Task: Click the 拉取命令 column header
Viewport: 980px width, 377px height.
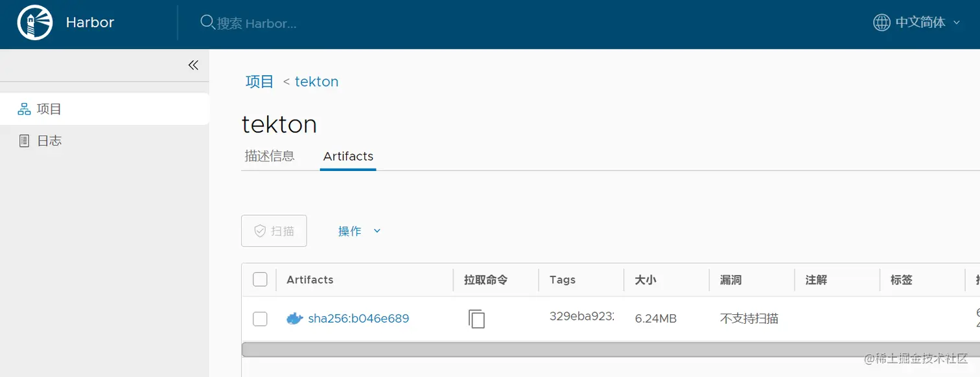Action: [485, 280]
